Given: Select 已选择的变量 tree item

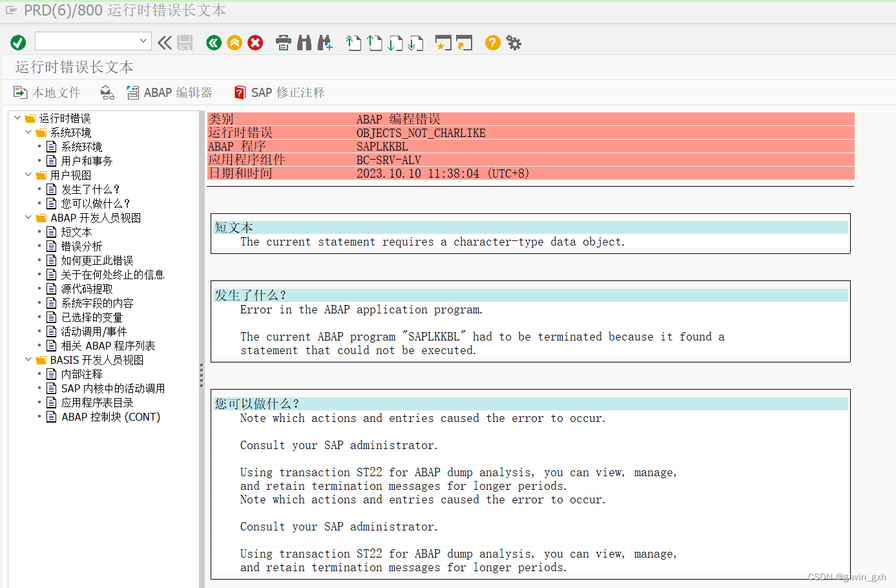Looking at the screenshot, I should point(92,317).
